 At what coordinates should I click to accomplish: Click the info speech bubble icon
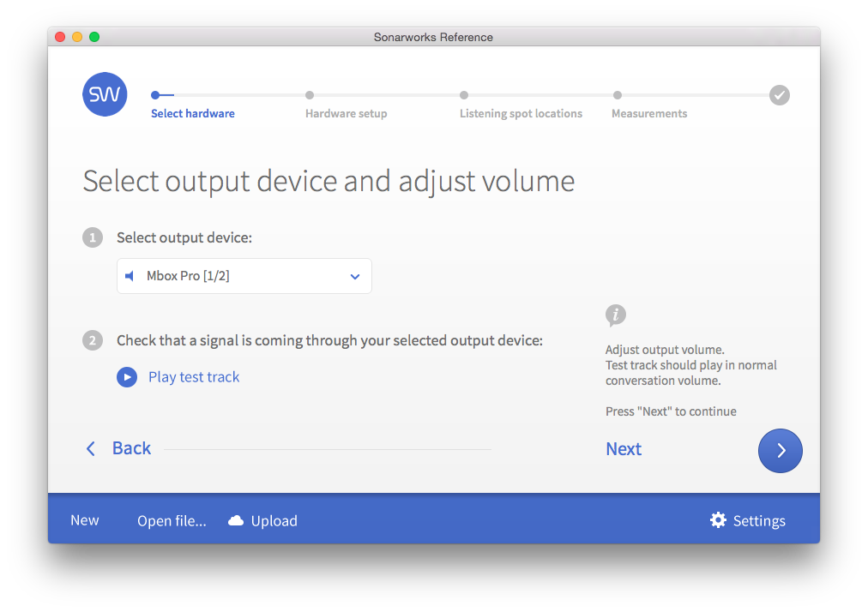615,315
